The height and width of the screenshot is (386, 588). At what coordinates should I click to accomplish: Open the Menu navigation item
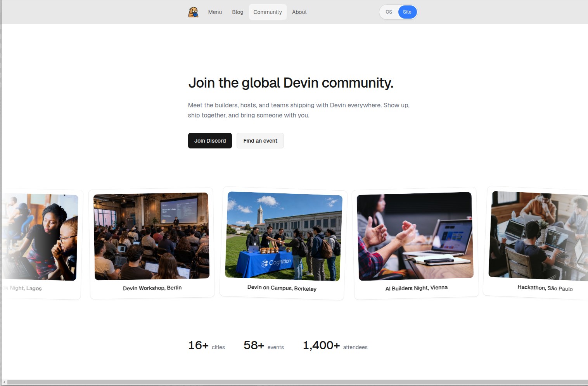pos(215,12)
